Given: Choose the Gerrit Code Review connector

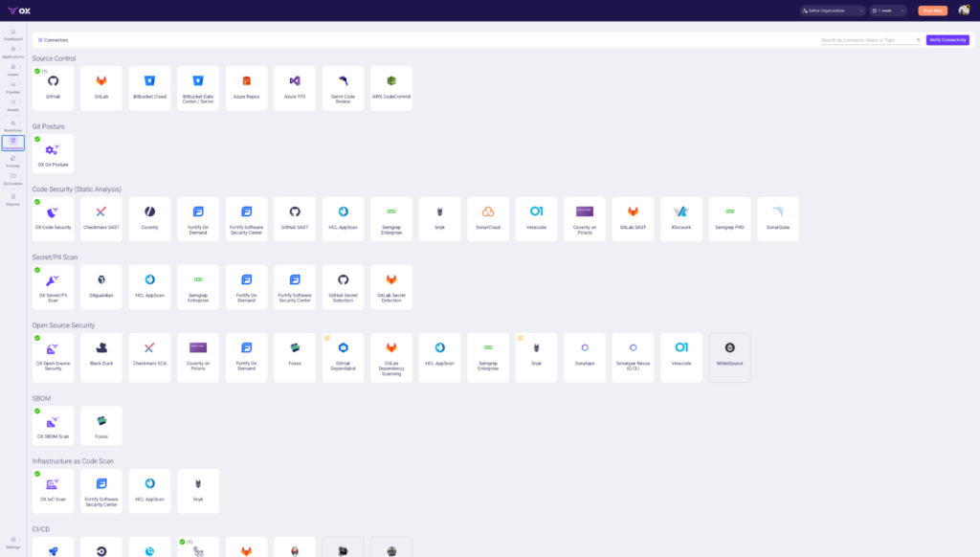Looking at the screenshot, I should 344,88.
